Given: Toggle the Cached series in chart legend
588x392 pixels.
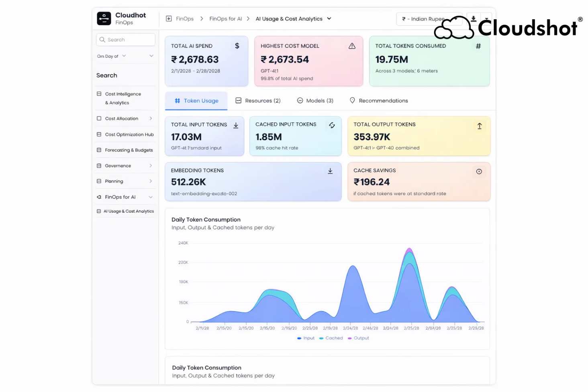Looking at the screenshot, I should (x=331, y=338).
